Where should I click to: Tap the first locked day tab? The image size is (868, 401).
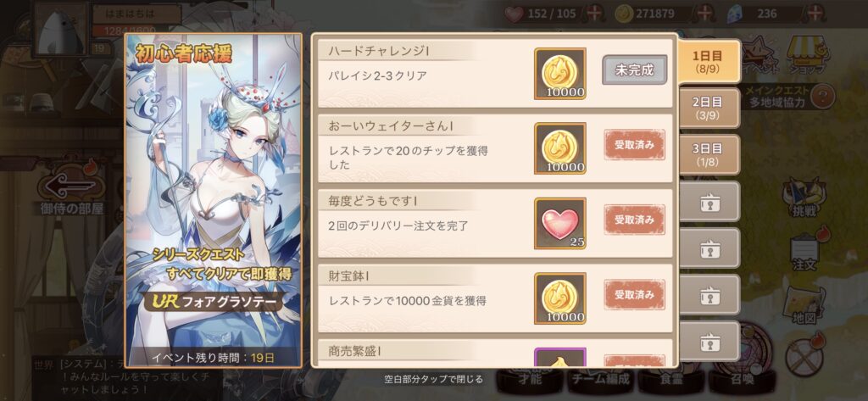709,201
